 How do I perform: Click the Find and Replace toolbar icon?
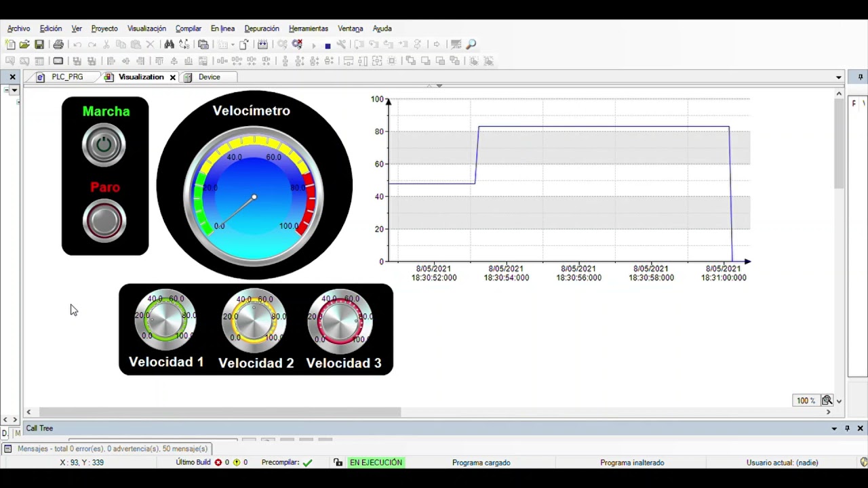point(184,45)
